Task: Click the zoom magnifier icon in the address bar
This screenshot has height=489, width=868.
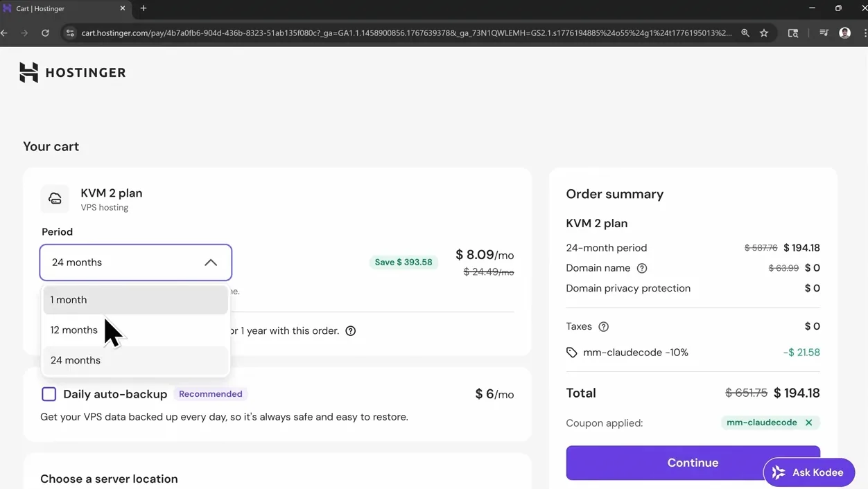Action: pyautogui.click(x=745, y=33)
